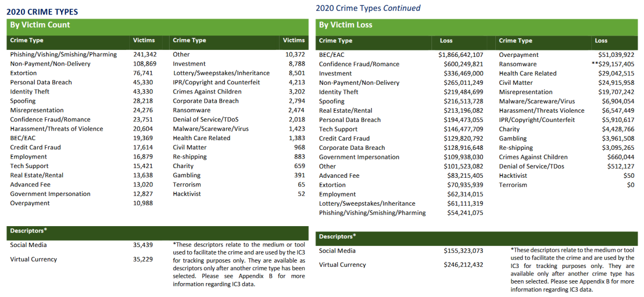This screenshot has width=644, height=297.
Task: Click the descriptors footnote under the victim count table
Action: [238, 264]
